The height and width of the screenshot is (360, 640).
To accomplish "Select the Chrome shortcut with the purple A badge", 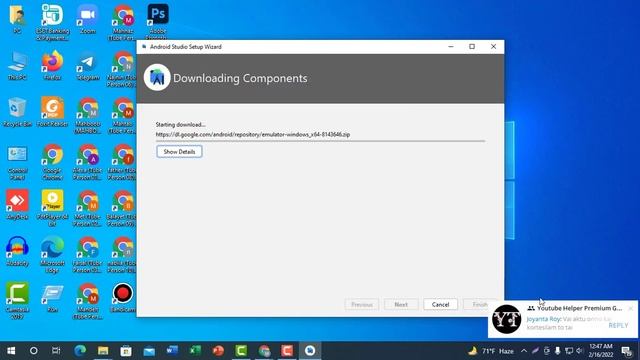I will [87, 162].
